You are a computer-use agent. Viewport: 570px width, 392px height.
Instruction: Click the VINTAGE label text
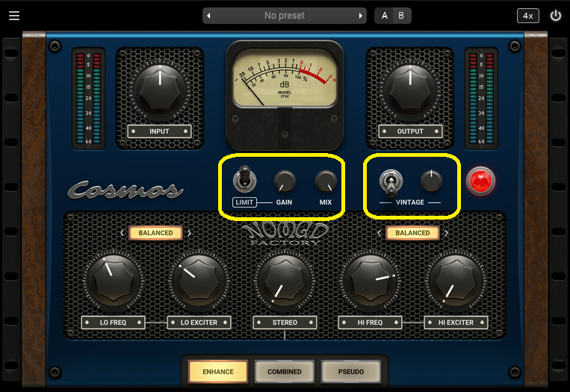point(409,202)
